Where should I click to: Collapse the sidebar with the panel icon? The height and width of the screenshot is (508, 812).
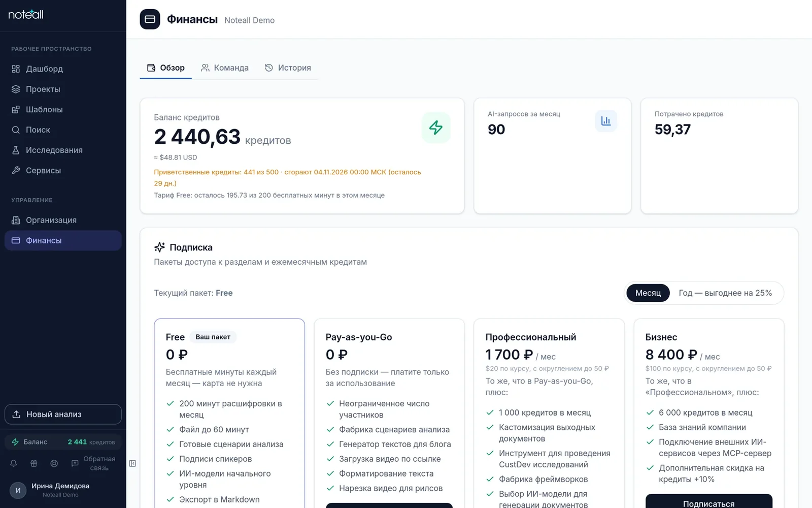132,463
